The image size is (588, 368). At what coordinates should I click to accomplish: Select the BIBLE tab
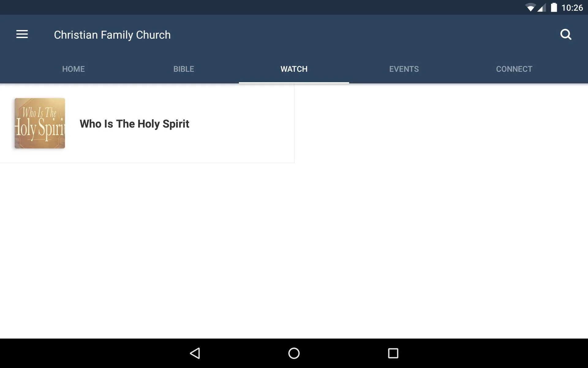[x=183, y=69]
